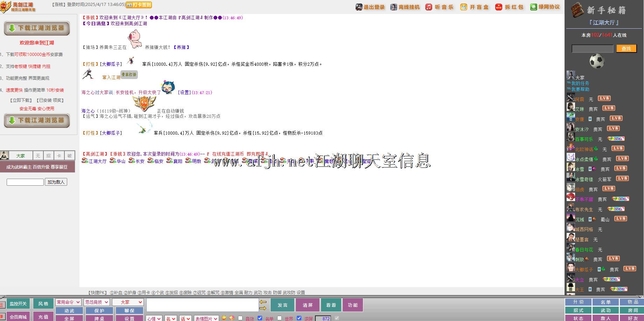Click the enemy name input field
Screen dimensions: 644x321
pos(25,182)
